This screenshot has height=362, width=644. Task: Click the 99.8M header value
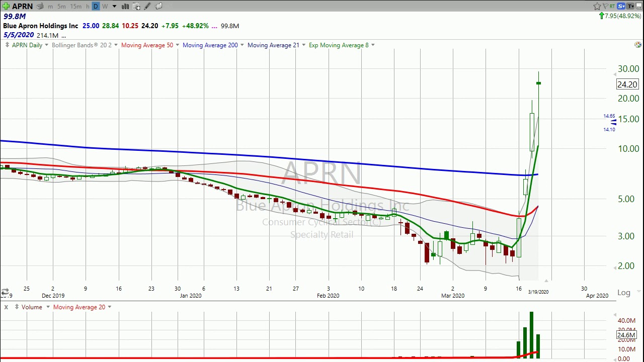pos(15,16)
